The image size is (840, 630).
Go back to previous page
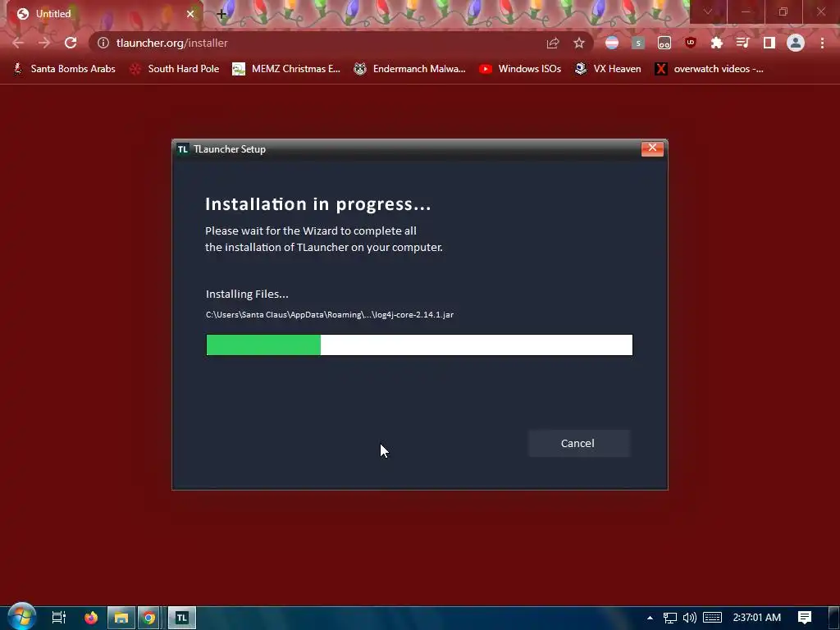point(18,43)
